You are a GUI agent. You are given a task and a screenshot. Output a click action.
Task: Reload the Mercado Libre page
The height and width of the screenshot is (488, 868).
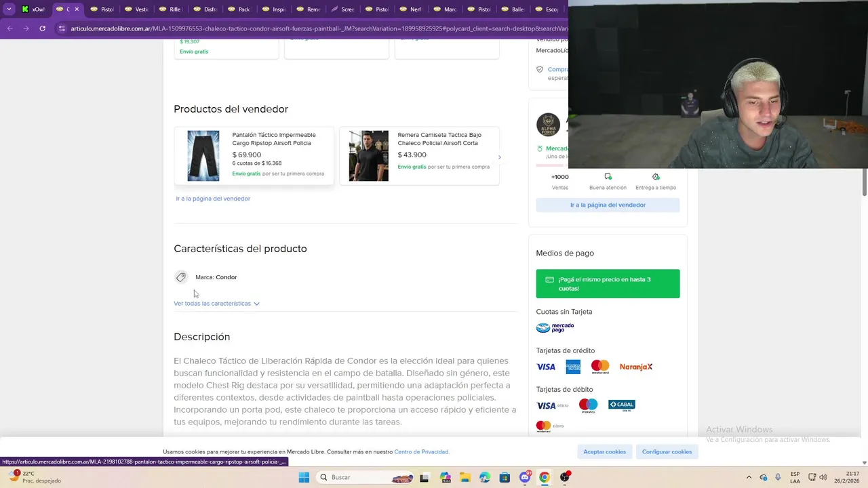(x=42, y=28)
